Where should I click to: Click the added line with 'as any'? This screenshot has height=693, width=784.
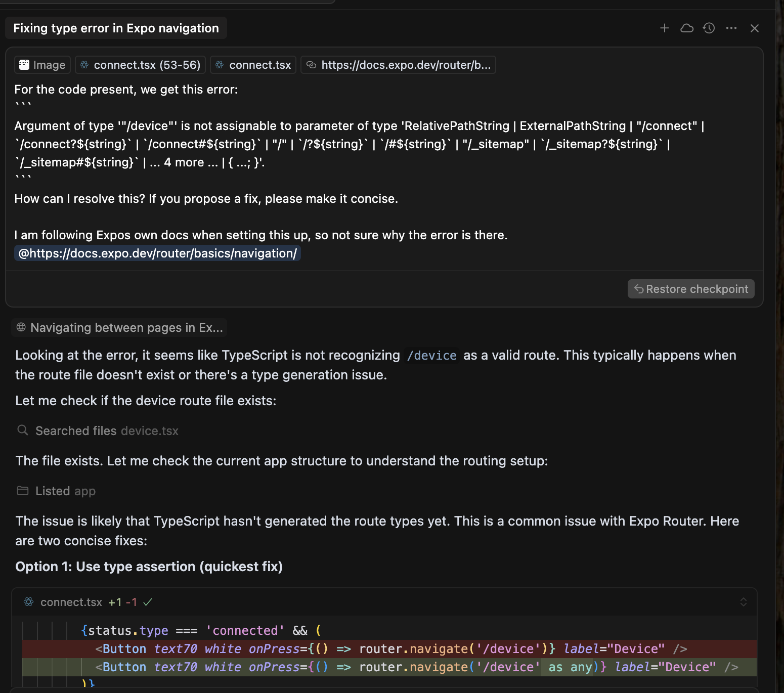click(389, 667)
